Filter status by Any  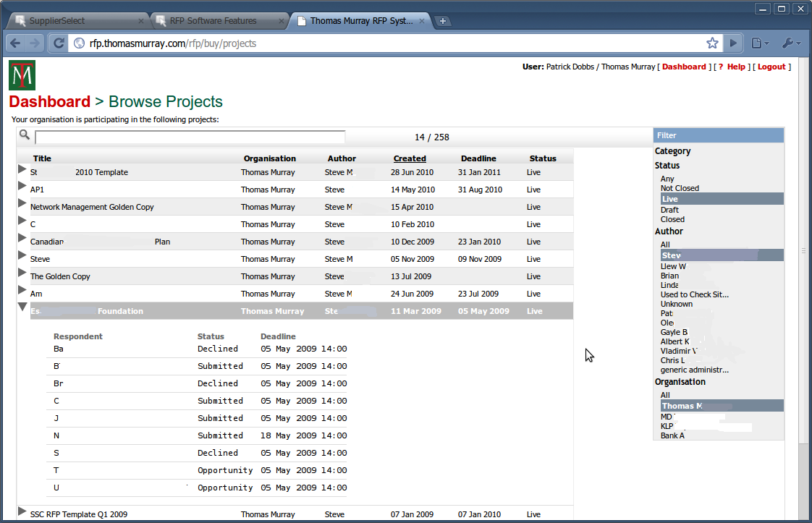point(667,179)
